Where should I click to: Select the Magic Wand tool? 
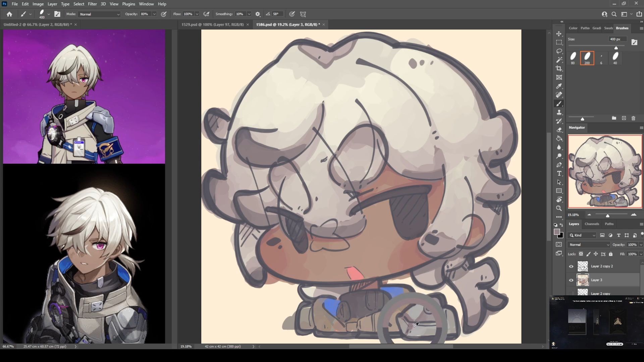(559, 60)
